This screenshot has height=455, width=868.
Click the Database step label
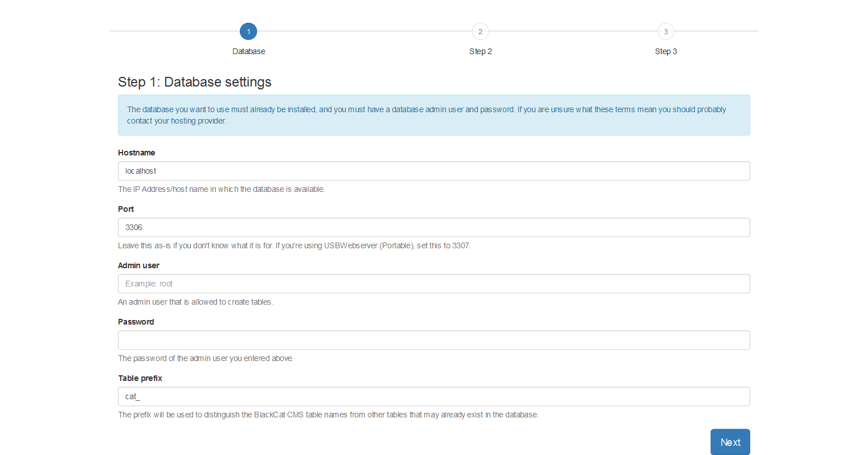pyautogui.click(x=249, y=51)
